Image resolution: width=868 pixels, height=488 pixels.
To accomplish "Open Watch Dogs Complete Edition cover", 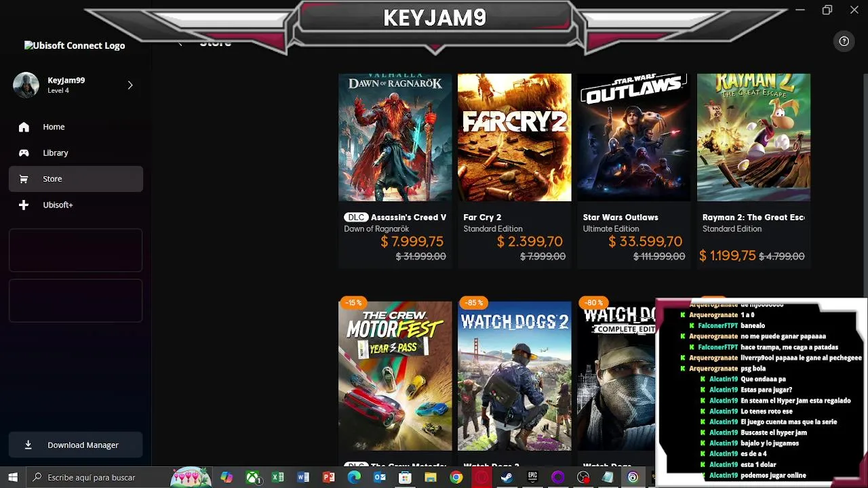I will pyautogui.click(x=616, y=375).
